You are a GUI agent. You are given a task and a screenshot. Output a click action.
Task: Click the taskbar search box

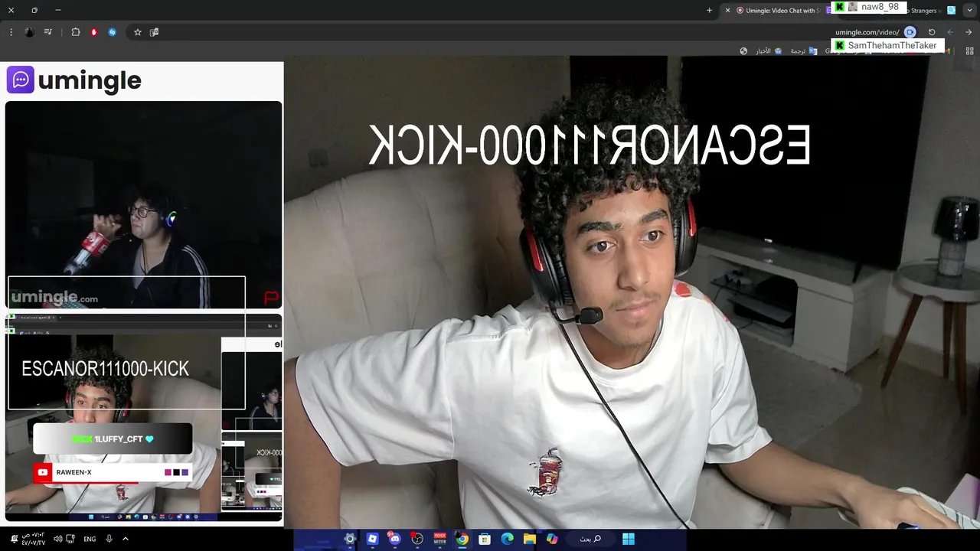590,539
